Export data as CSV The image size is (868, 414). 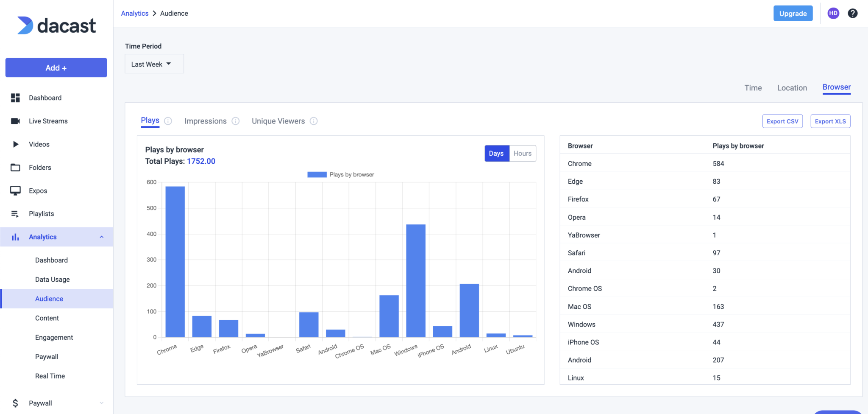coord(782,121)
